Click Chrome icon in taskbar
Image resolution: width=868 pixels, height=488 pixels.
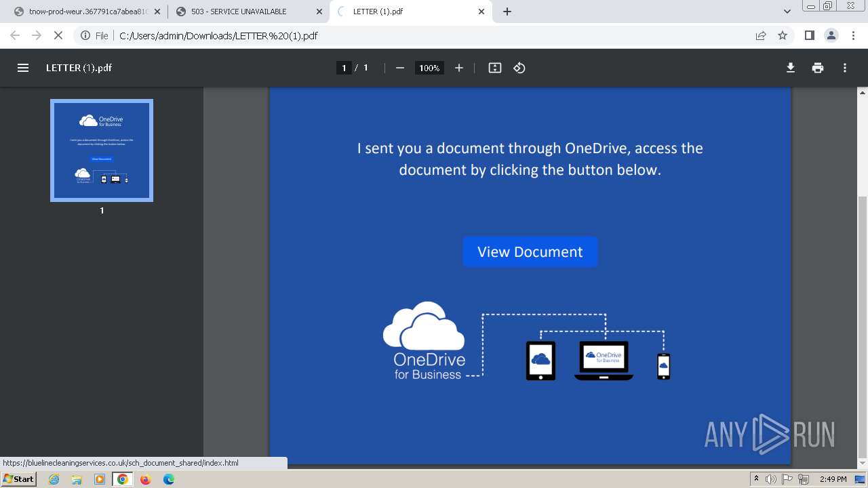[123, 479]
